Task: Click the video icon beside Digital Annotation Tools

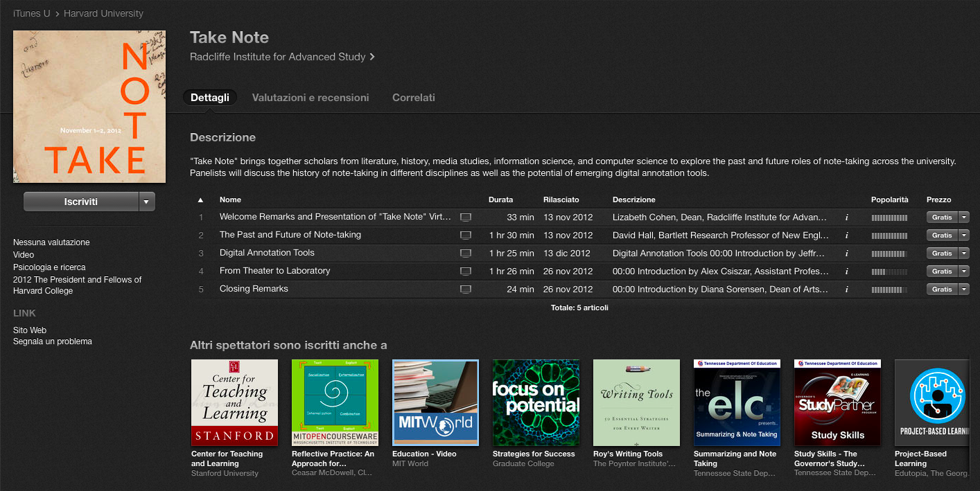Action: tap(466, 253)
